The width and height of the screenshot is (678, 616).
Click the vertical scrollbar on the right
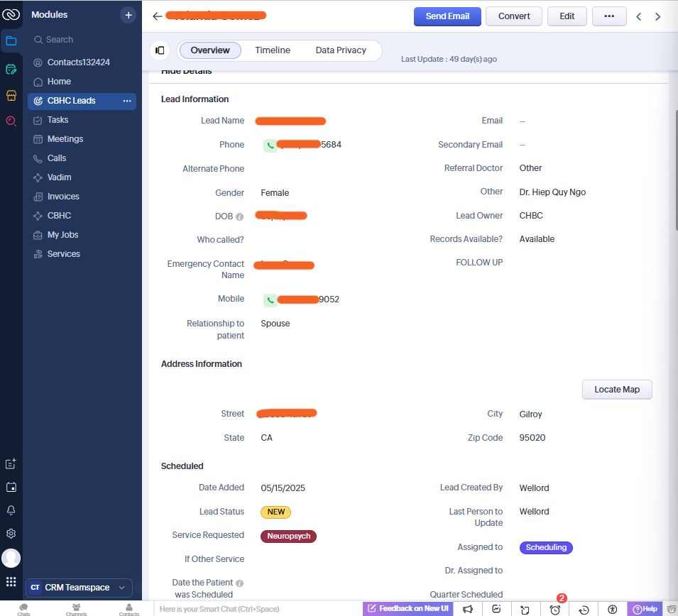click(x=676, y=170)
